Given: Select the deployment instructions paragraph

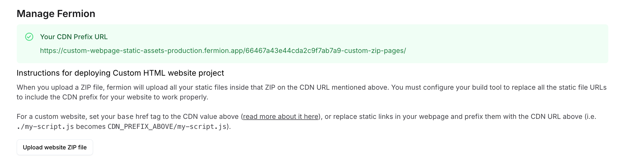Looking at the screenshot, I should [x=322, y=92].
